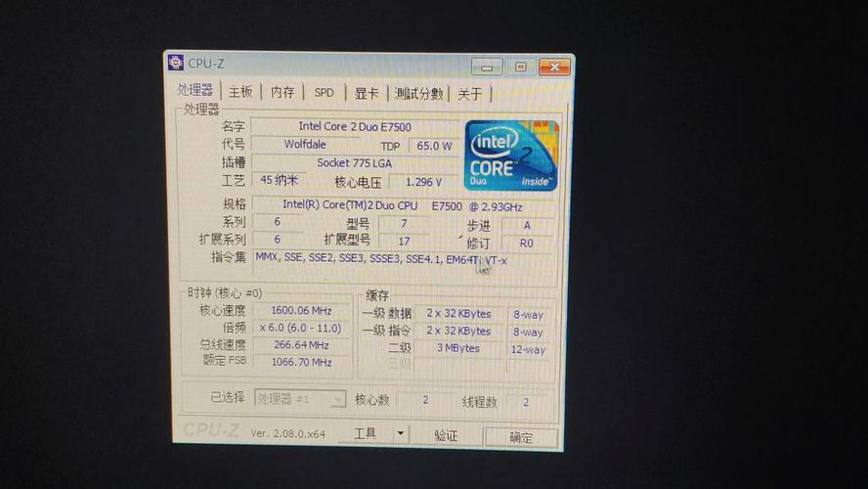This screenshot has width=868, height=489.
Task: Close the CPU-Z window
Action: (x=554, y=67)
